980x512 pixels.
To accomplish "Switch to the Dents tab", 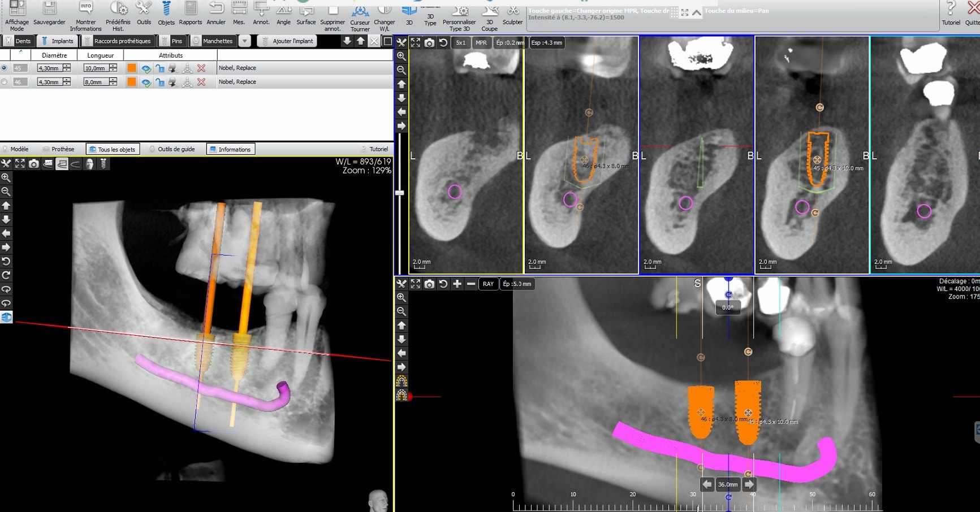I will coord(18,41).
